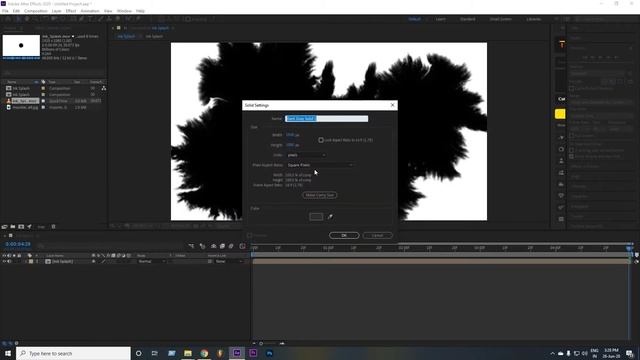Image resolution: width=640 pixels, height=360 pixels.
Task: Click Create New Composition icon in Project panel
Action: (x=21, y=227)
